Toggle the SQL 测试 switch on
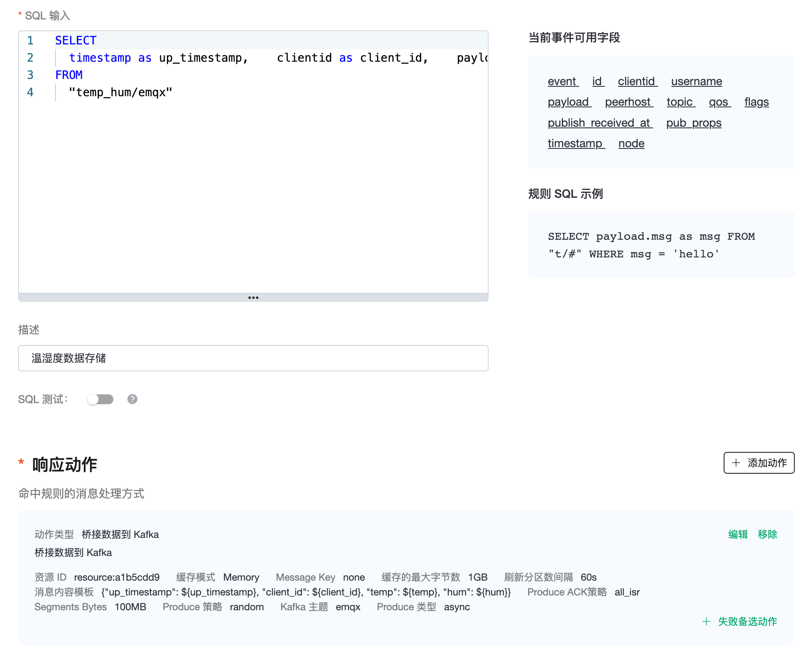This screenshot has width=812, height=653. point(100,399)
